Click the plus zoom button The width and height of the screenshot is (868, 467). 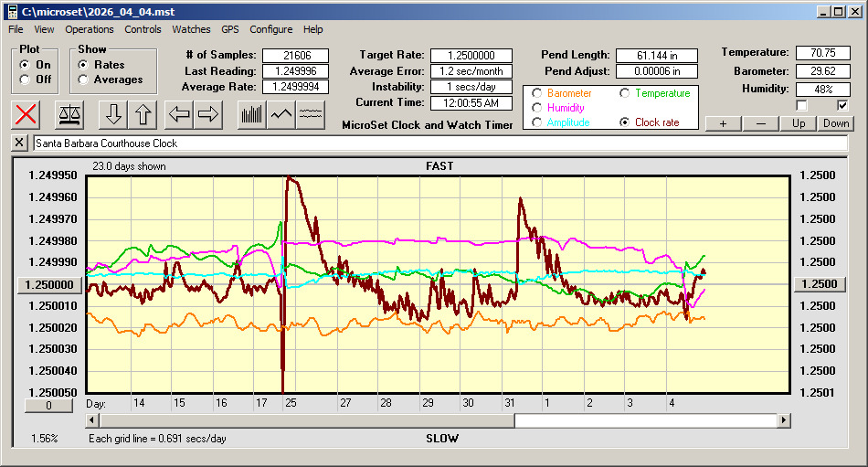point(723,123)
